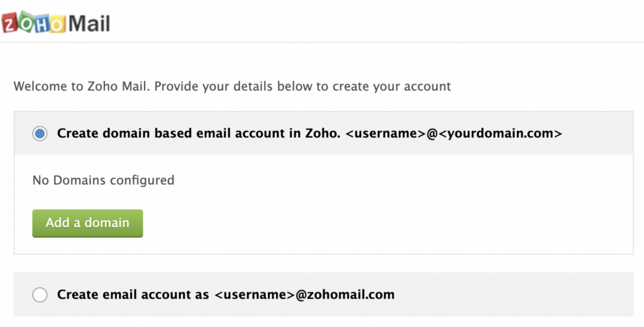Click the green O tile in logo
The height and width of the screenshot is (327, 644).
pyautogui.click(x=26, y=21)
